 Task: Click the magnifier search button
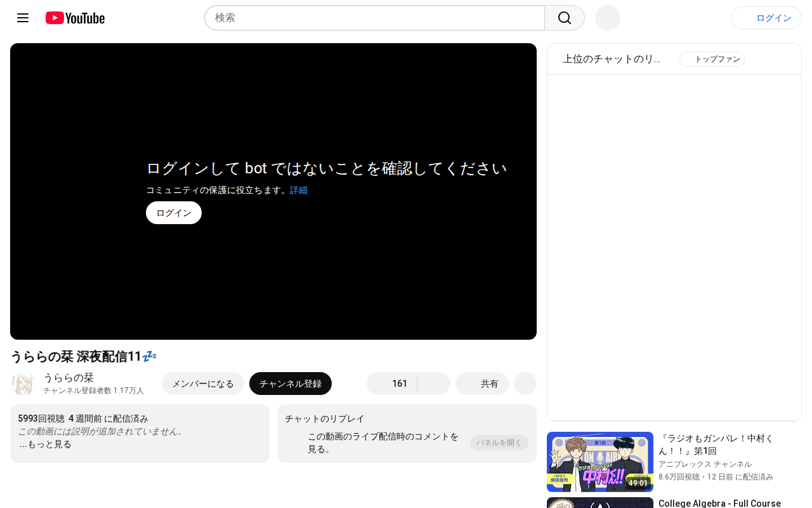click(565, 18)
